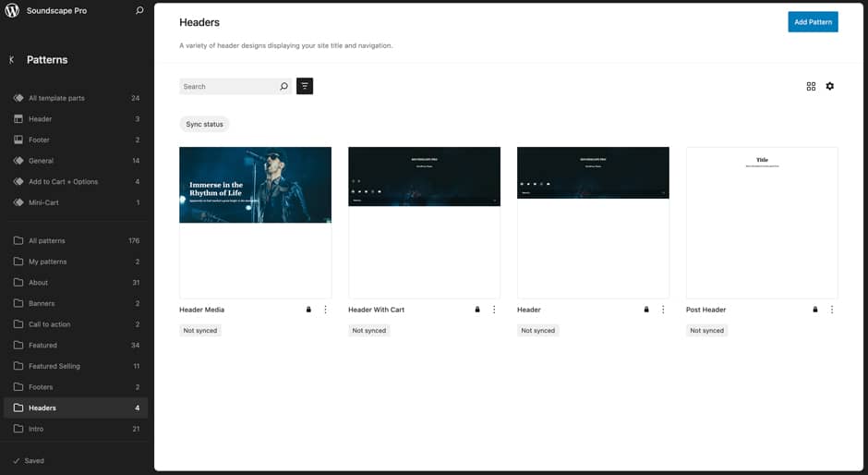This screenshot has width=868, height=475.
Task: Click the WordPress logo icon
Action: tap(12, 11)
